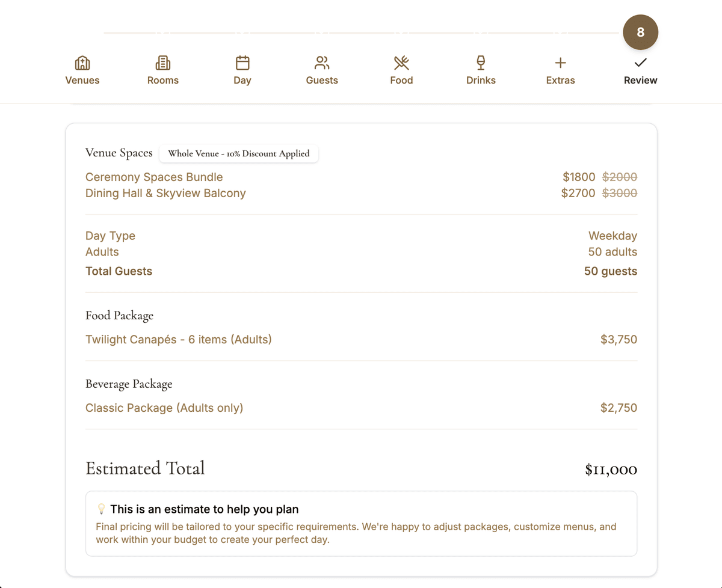
Task: Select the Extras plus icon
Action: click(560, 62)
